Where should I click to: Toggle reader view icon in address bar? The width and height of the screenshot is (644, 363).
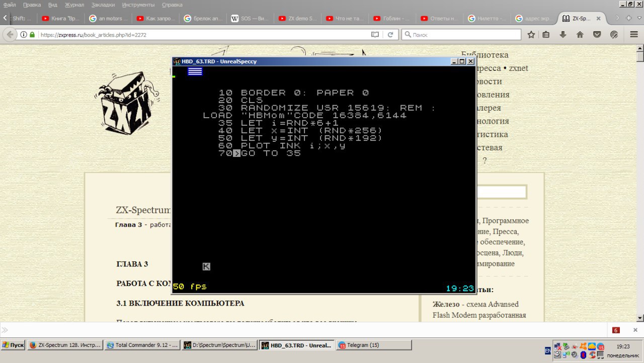[374, 35]
